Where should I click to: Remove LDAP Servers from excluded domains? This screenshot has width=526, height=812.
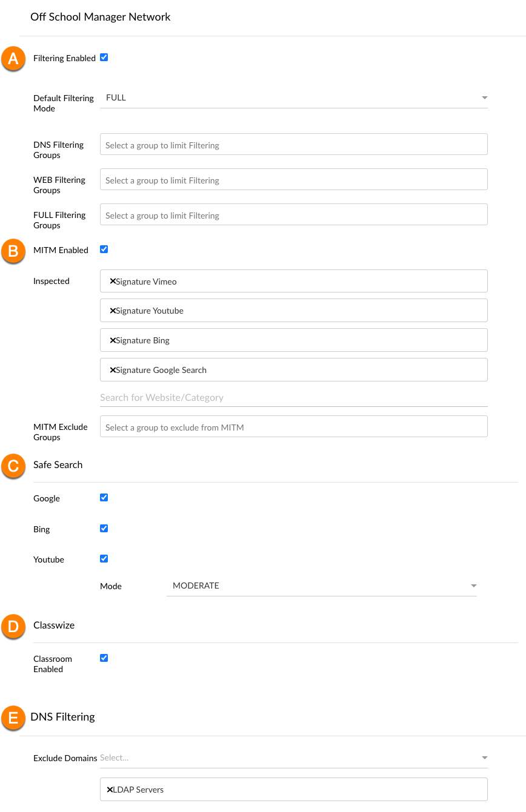[110, 790]
